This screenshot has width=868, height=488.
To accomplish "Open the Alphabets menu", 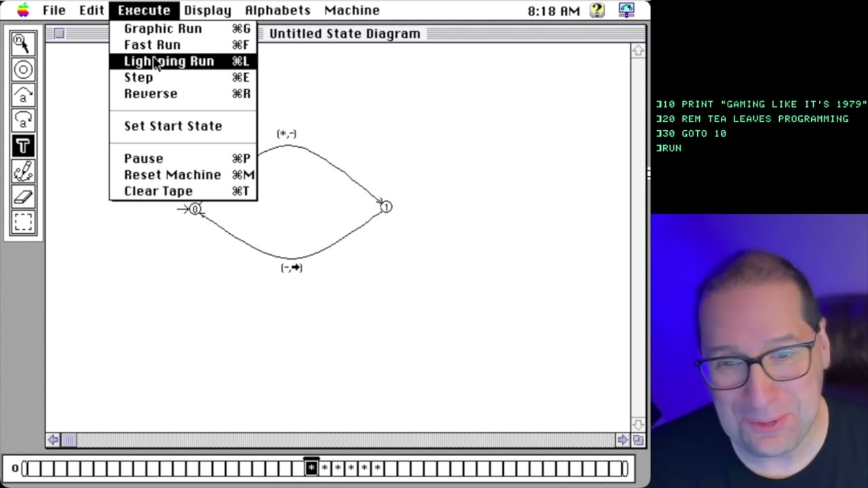I will (277, 10).
